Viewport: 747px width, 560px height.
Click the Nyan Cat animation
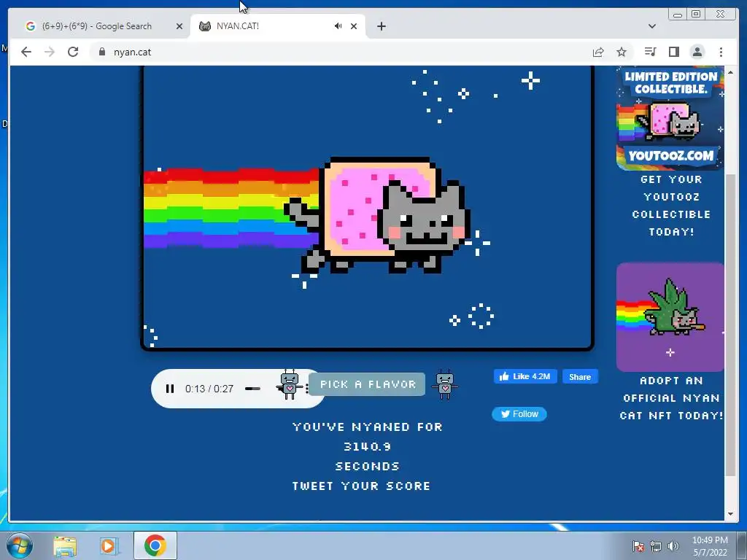coord(367,208)
